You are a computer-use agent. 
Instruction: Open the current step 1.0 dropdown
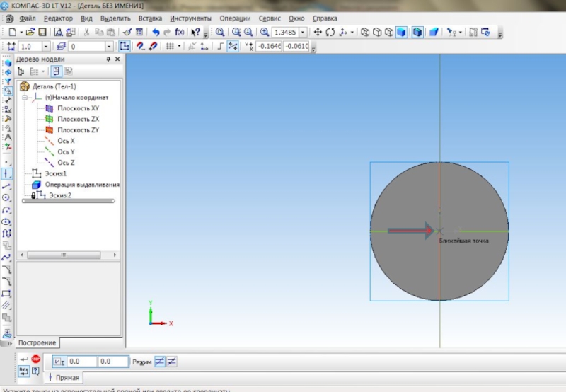[x=46, y=46]
